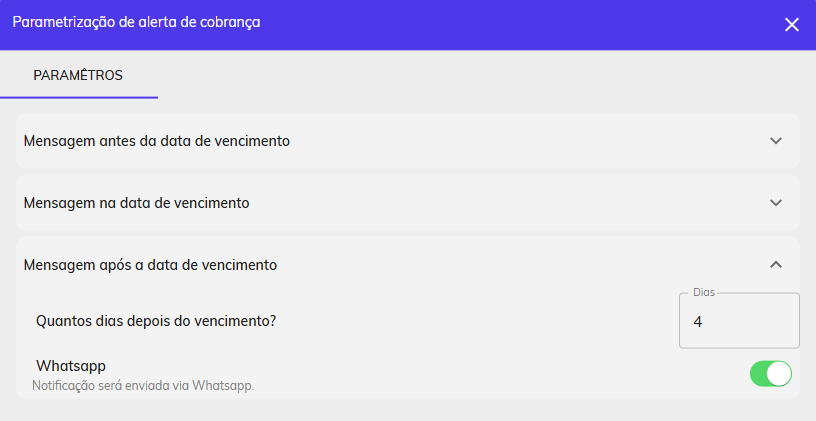Click the 'Quantos dias depois do vencimento?' label
This screenshot has height=421, width=816.
156,321
